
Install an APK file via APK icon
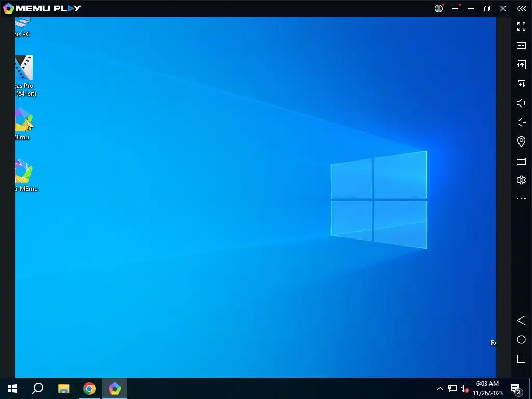(521, 64)
